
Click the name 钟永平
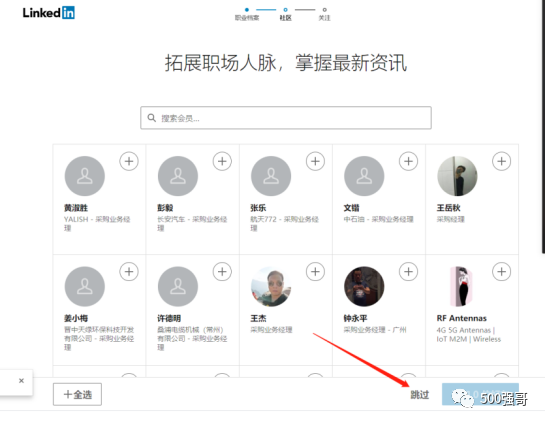click(355, 318)
